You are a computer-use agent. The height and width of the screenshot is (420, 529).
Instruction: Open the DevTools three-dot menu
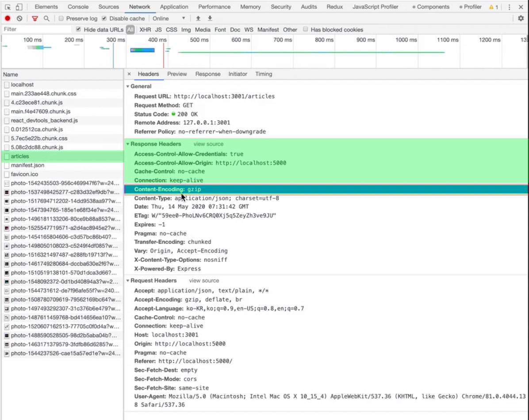pyautogui.click(x=509, y=7)
